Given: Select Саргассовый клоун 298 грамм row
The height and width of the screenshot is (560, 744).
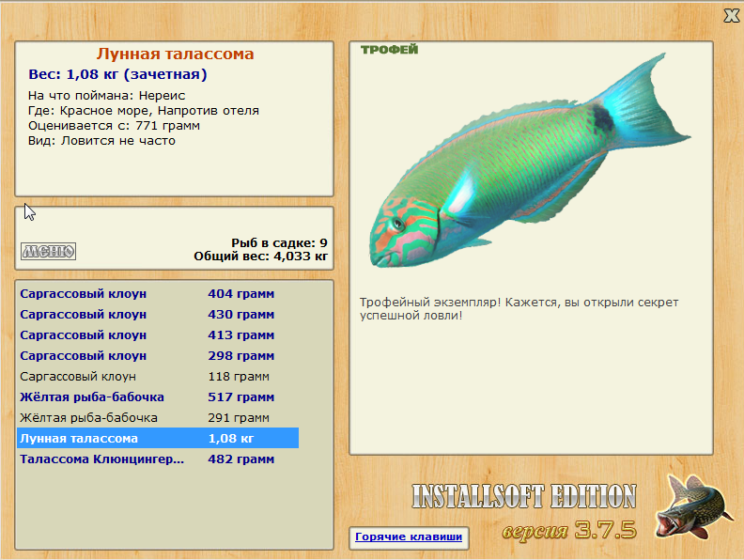Looking at the screenshot, I should 158,356.
